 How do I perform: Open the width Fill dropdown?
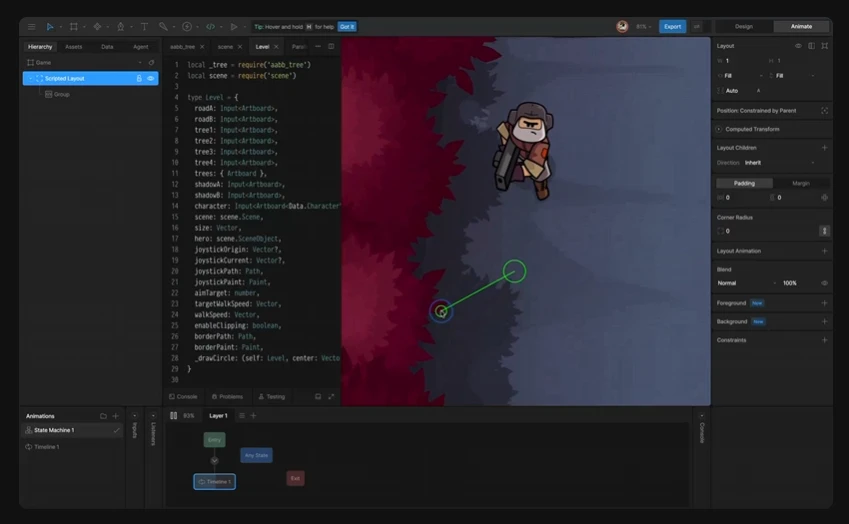pos(741,76)
